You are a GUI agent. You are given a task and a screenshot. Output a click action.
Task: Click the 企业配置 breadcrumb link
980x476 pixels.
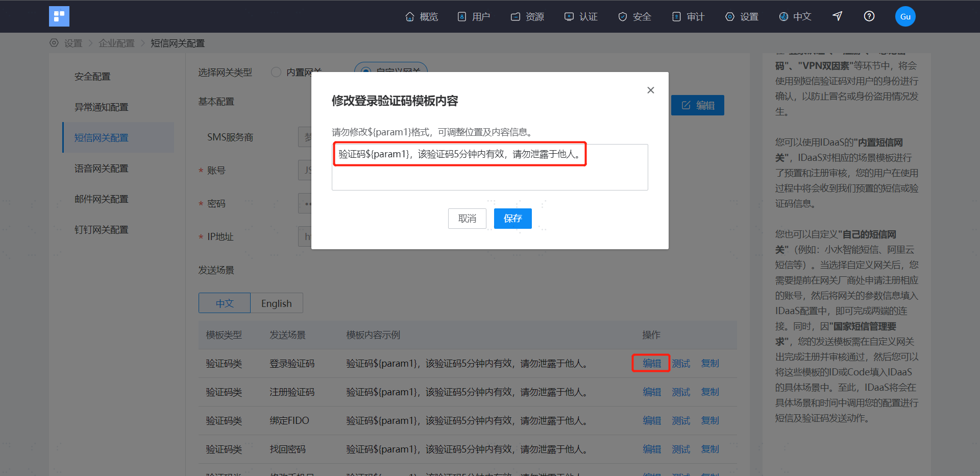116,43
